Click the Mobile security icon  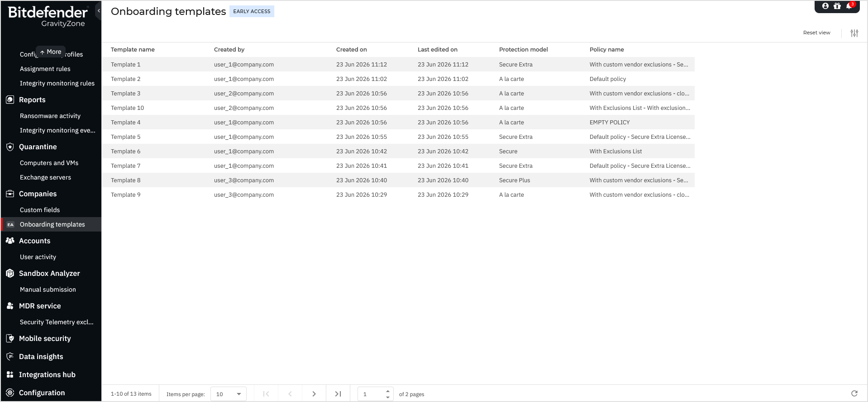[x=10, y=338]
